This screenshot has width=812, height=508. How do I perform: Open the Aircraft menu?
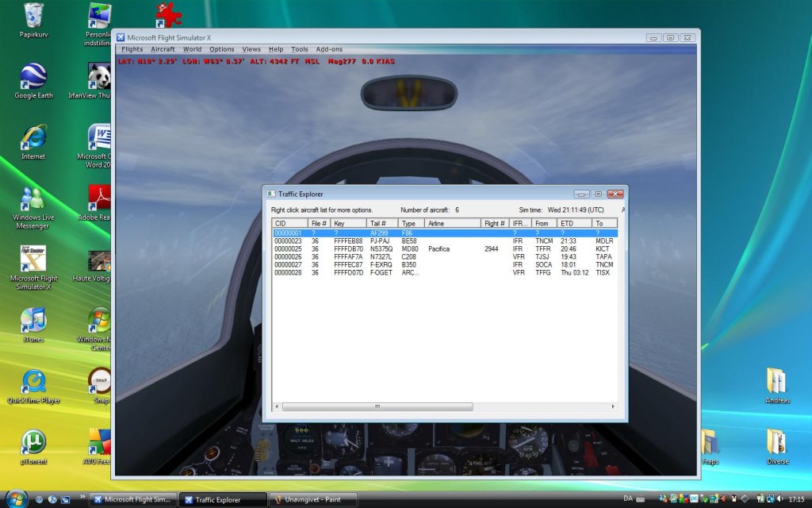point(163,49)
